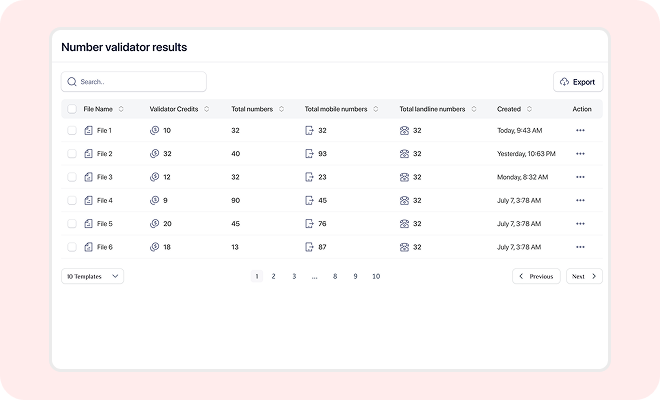Click 'Yesterday, 10:63 PM' created date
This screenshot has height=400, width=660.
point(526,154)
